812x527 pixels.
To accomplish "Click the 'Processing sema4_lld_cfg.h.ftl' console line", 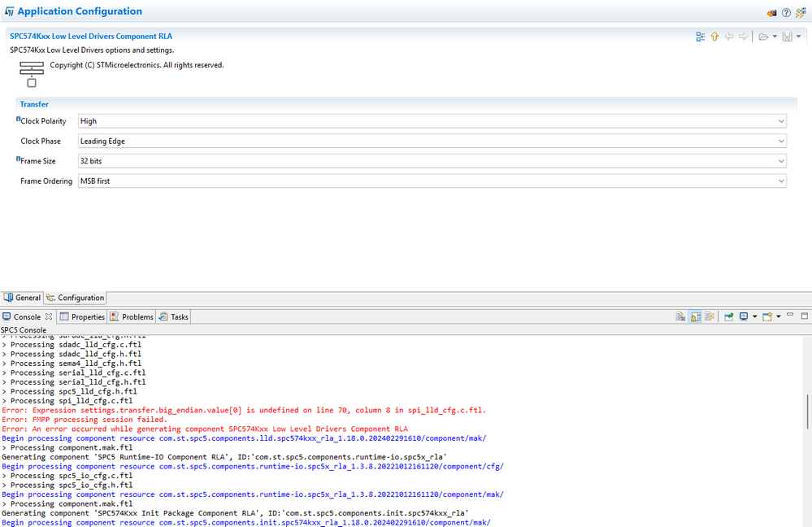I will [x=72, y=364].
